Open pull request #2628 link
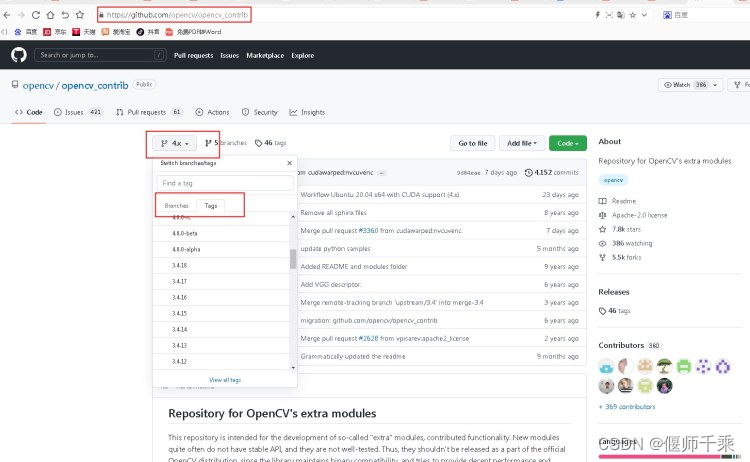 click(368, 339)
